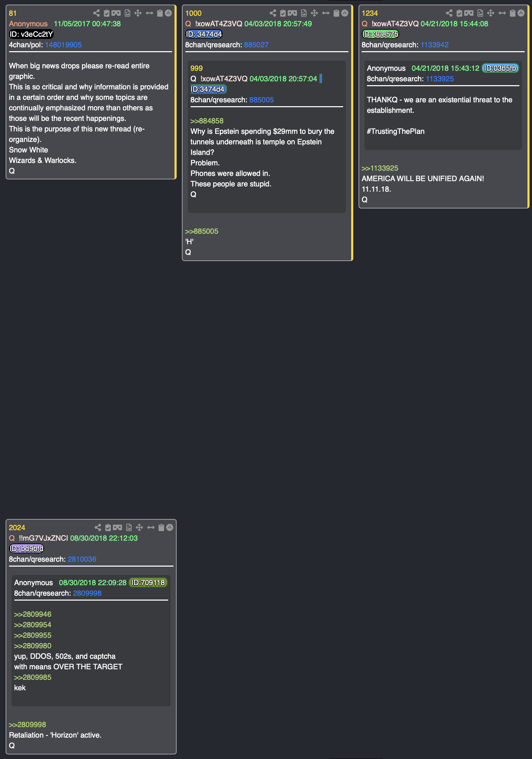Click clipboard-check icon on post 1234
The image size is (532, 759).
[459, 13]
